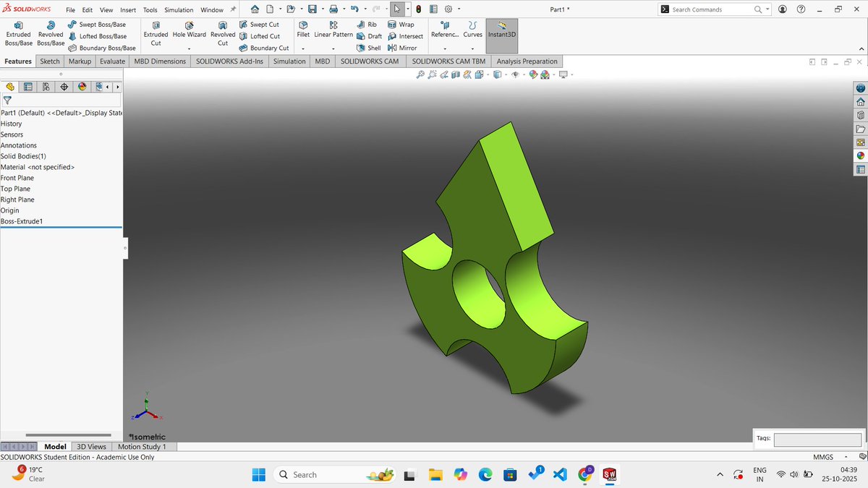
Task: Click the Rebuild traffic light icon
Action: (x=418, y=9)
